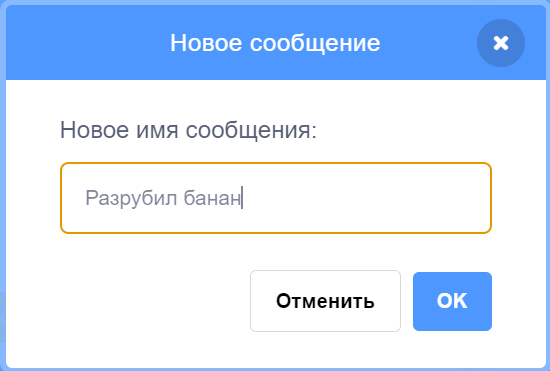Click the white Отменить cancel button
This screenshot has height=371, width=550.
click(x=325, y=301)
